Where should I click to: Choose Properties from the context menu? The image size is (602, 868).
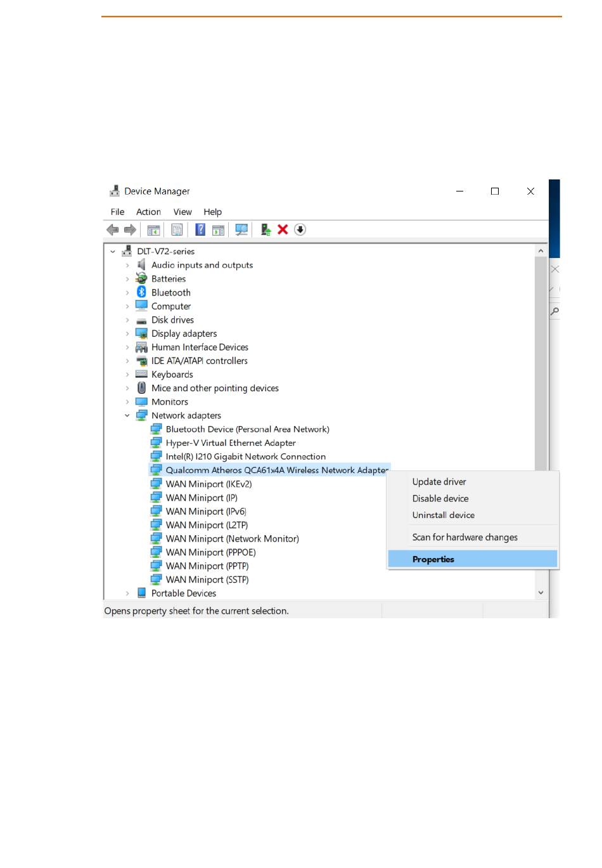pyautogui.click(x=473, y=559)
